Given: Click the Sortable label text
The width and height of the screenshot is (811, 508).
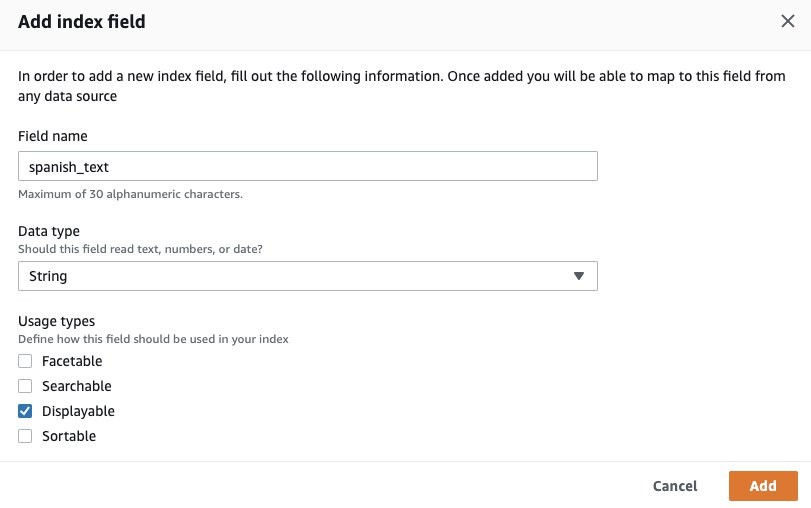Looking at the screenshot, I should (x=69, y=436).
